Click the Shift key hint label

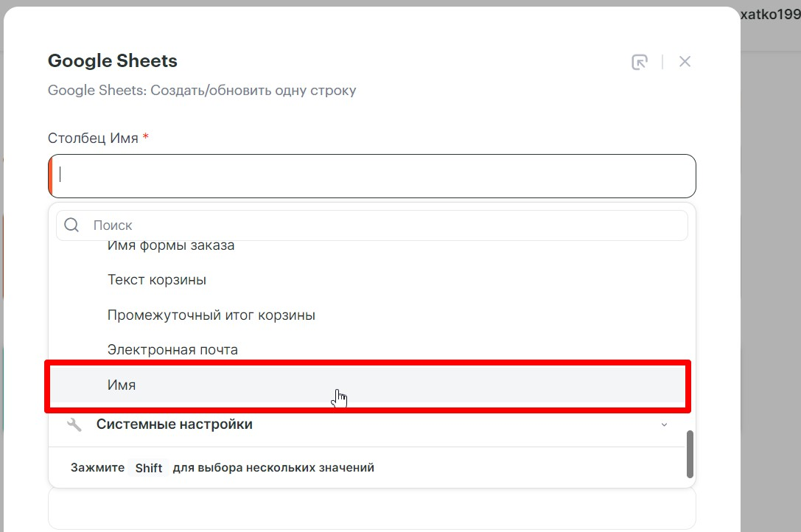point(149,468)
